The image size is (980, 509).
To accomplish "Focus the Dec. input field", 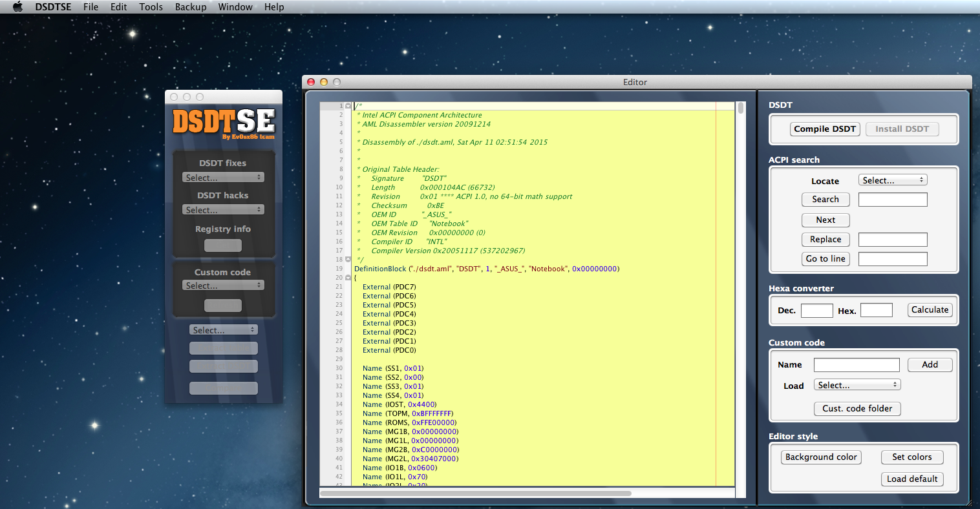I will 816,310.
